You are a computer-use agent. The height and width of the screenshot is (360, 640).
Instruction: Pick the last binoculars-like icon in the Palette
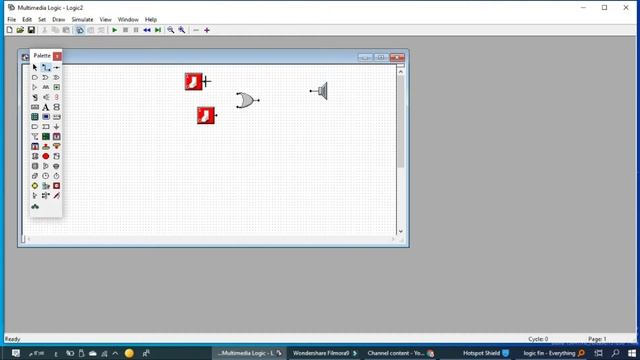tap(35, 207)
